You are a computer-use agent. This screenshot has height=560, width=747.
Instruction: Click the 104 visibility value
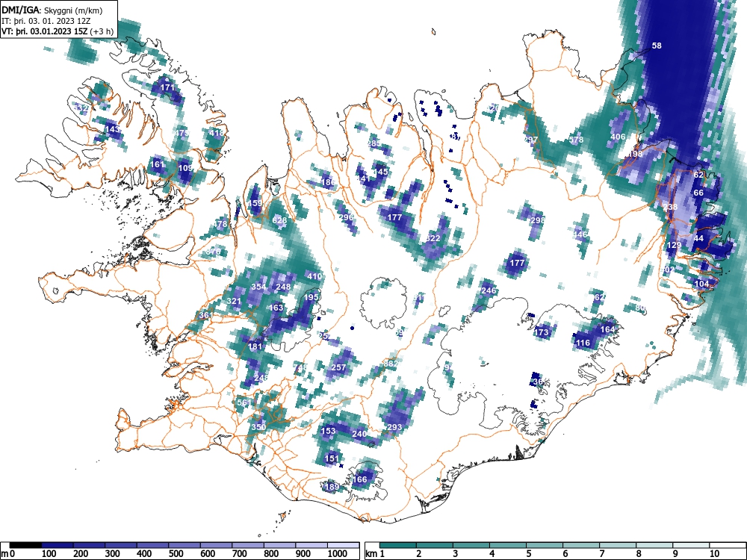pos(701,284)
